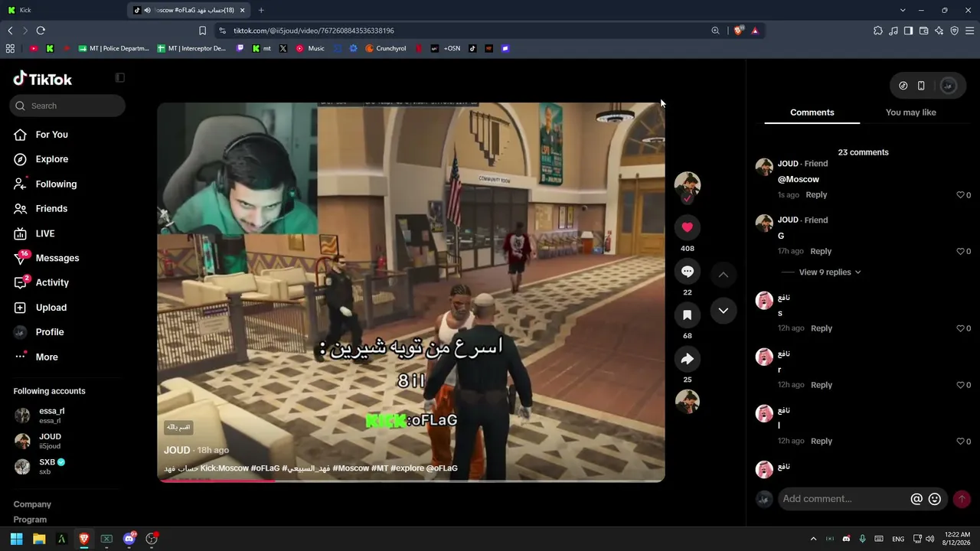The height and width of the screenshot is (551, 980).
Task: Reply to the comment "G"
Action: [821, 251]
